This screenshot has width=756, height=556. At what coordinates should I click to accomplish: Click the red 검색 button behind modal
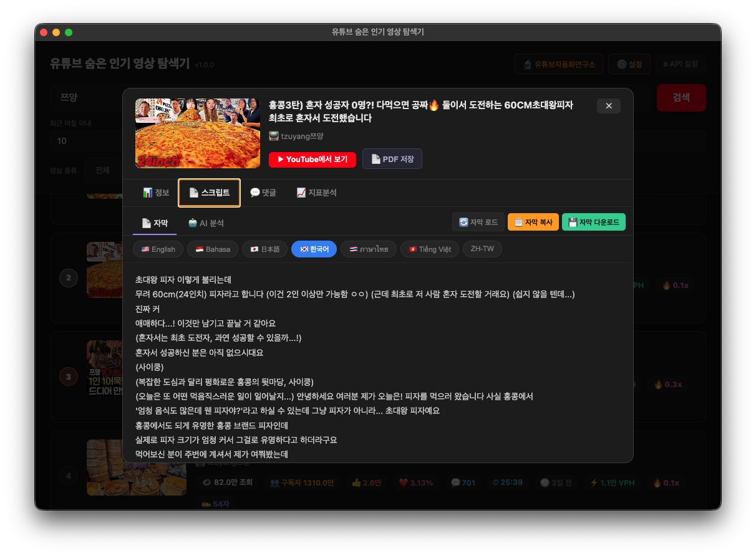click(681, 98)
